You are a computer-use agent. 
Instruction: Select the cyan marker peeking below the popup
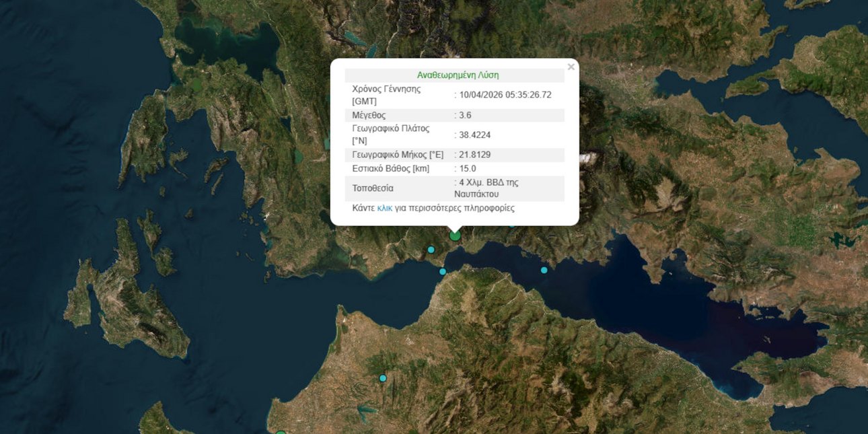coord(512,226)
